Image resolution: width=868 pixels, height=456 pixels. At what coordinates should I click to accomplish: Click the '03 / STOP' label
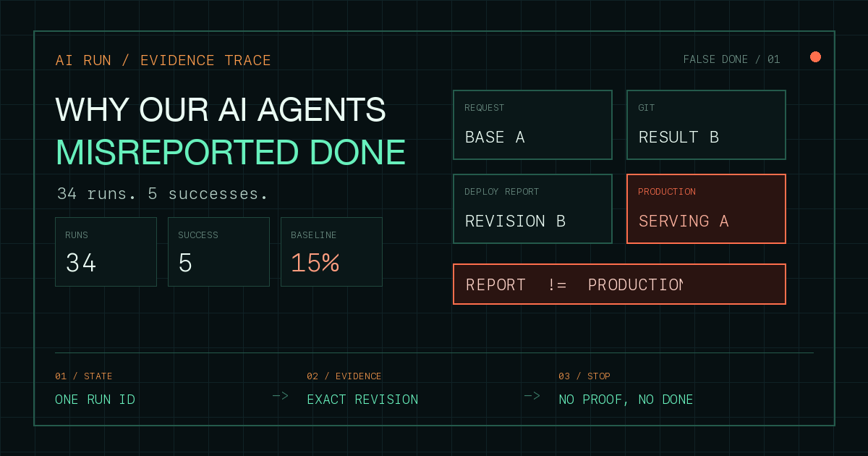tap(584, 376)
